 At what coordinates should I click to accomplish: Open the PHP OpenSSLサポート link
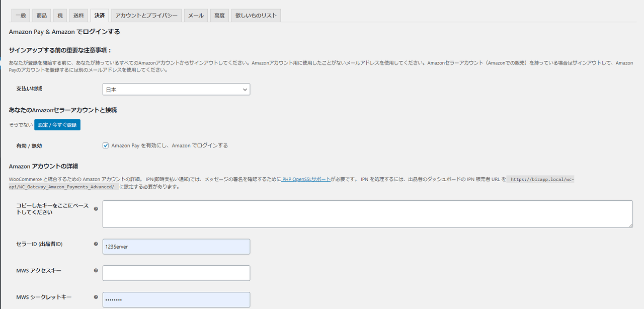pos(306,179)
